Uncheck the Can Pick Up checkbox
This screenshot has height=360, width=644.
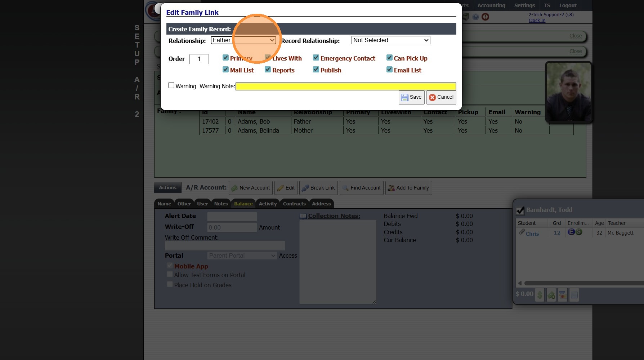point(389,58)
